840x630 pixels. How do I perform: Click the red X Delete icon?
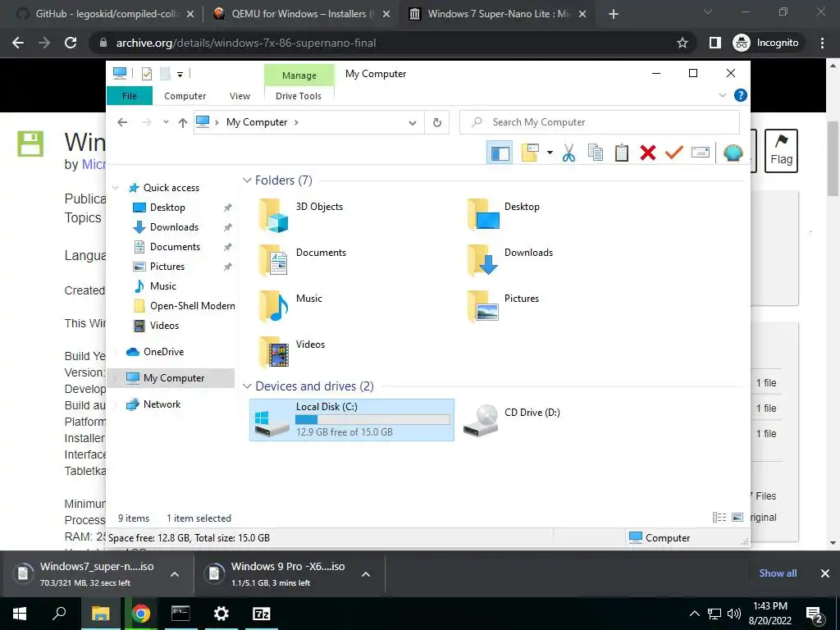[648, 153]
